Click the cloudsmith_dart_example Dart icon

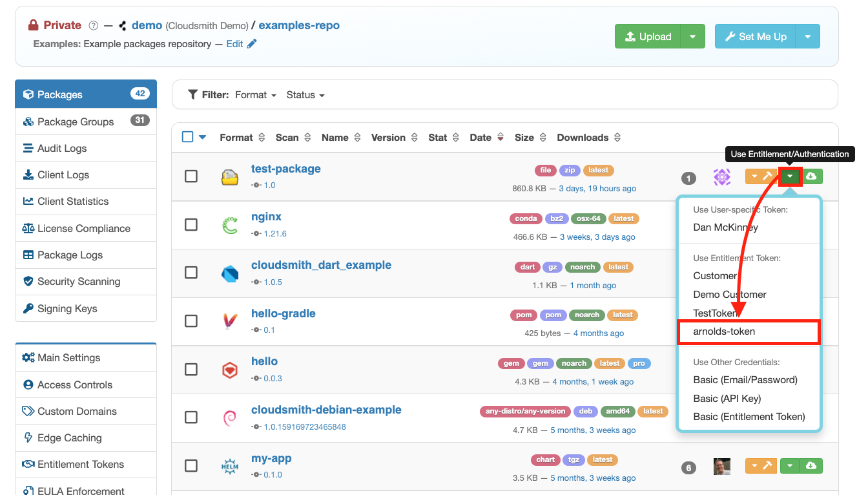[230, 273]
